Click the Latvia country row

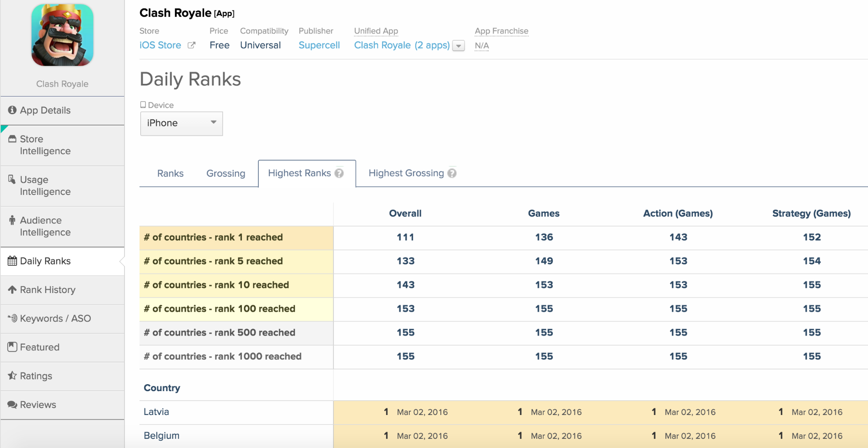pyautogui.click(x=504, y=412)
